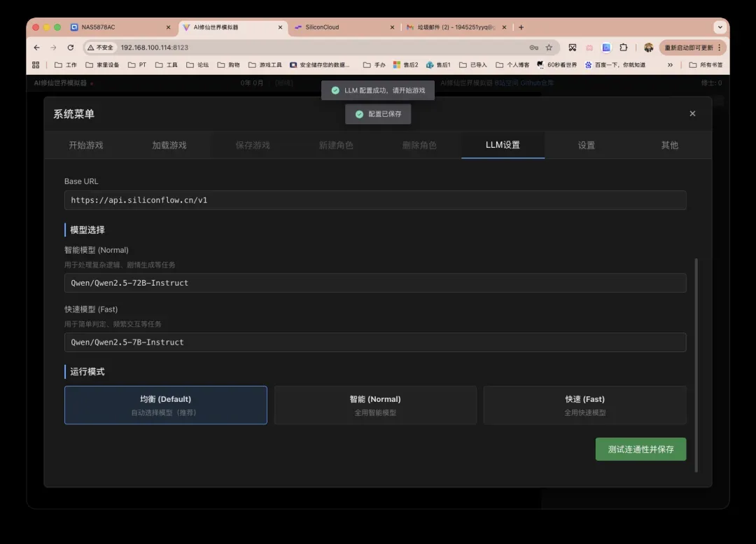756x544 pixels.
Task: Expand the bookmarks overflow chevron
Action: [670, 65]
